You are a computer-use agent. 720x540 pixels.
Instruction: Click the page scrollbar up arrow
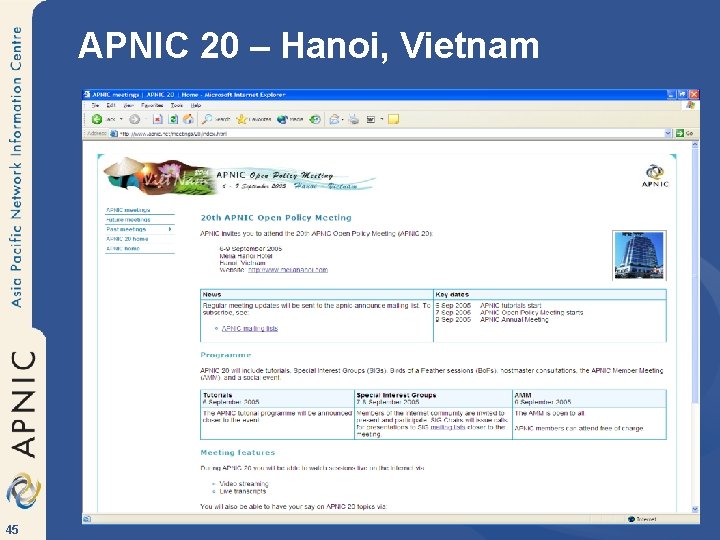[695, 145]
